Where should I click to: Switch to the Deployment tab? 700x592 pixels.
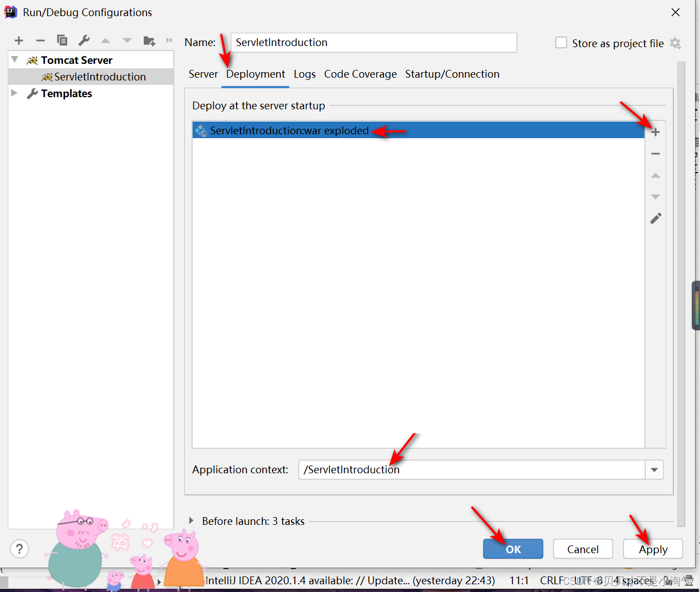pyautogui.click(x=255, y=74)
